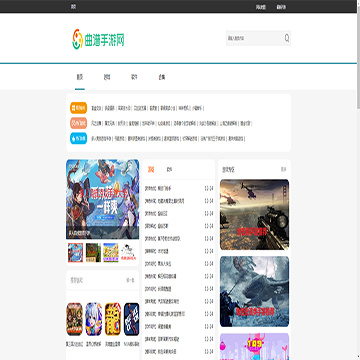Select the brown and green carousel thumbnail
The width and height of the screenshot is (360, 360).
[93, 252]
